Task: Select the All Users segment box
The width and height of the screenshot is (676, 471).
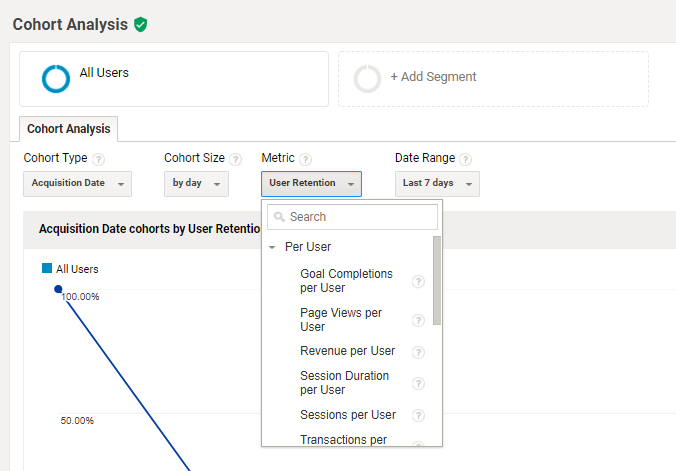Action: tap(174, 78)
